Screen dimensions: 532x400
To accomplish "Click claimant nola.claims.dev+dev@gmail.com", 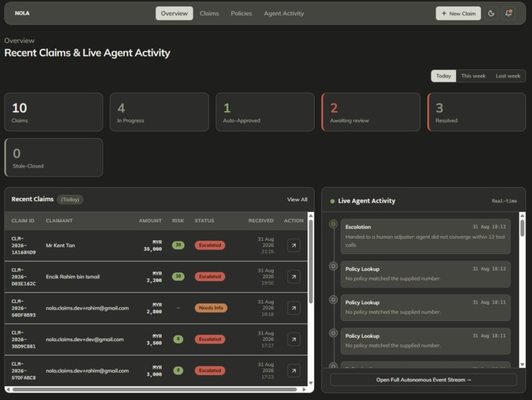I will [84, 339].
